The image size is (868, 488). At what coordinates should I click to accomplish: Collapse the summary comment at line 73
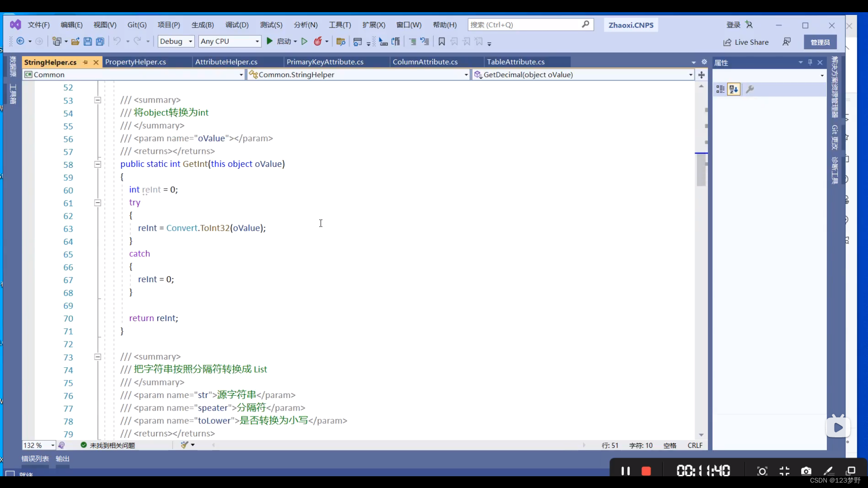pos(98,357)
